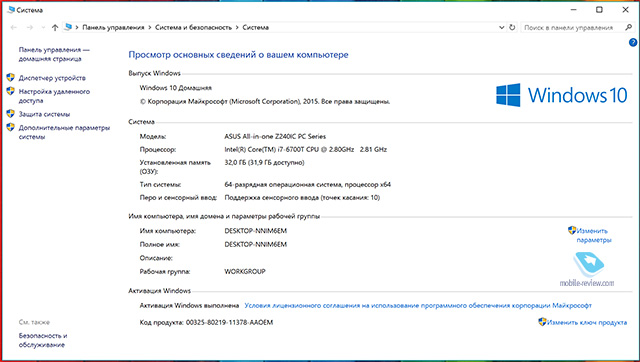Click shield icon beside 'Дополнительные параметры системы'
Image resolution: width=640 pixels, height=362 pixels.
[11, 127]
